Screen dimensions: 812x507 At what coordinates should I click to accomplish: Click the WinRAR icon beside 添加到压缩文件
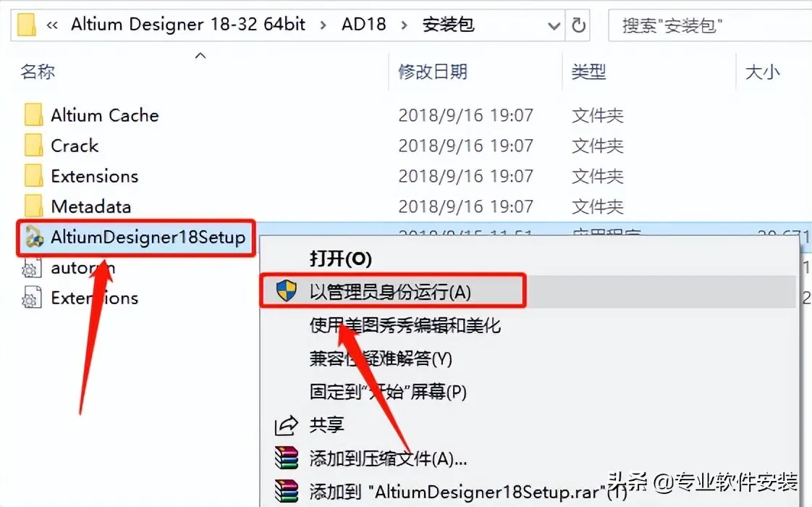coord(287,458)
